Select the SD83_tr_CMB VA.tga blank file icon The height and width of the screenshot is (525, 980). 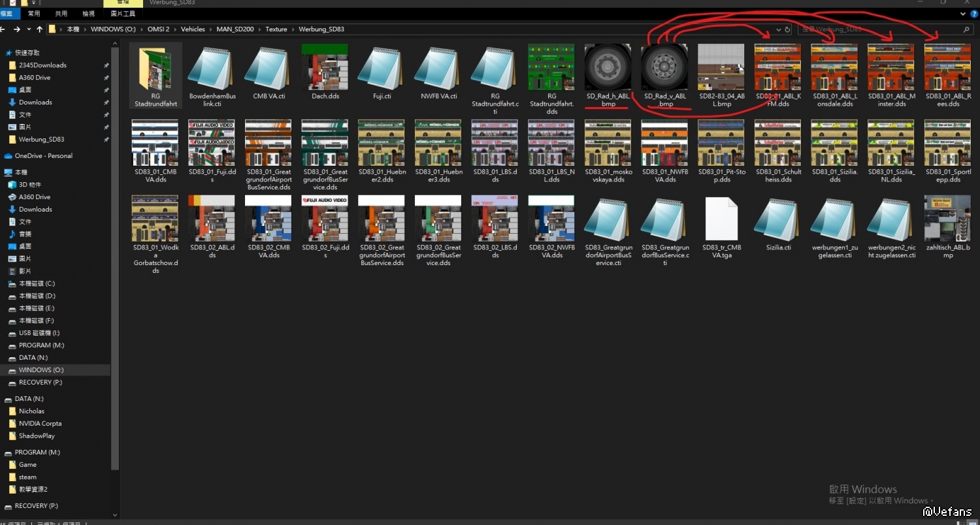tap(721, 219)
